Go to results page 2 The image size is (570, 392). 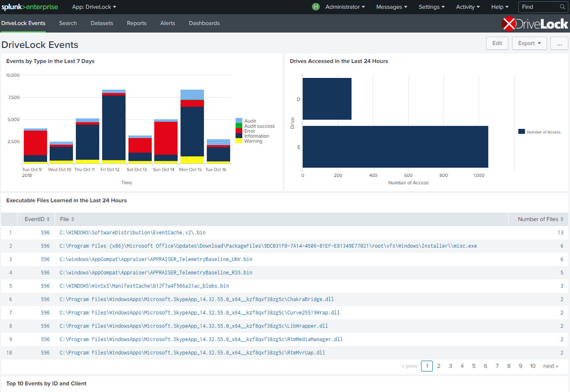(439, 366)
